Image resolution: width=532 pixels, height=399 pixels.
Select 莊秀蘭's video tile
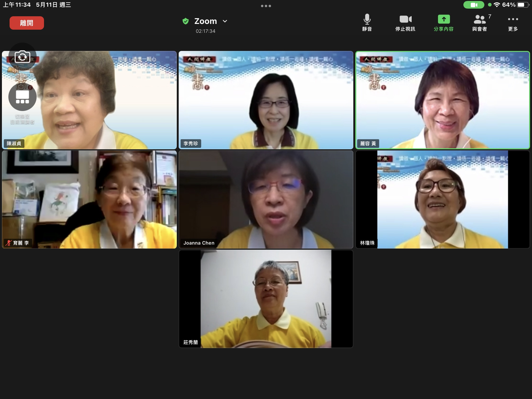coord(266,299)
